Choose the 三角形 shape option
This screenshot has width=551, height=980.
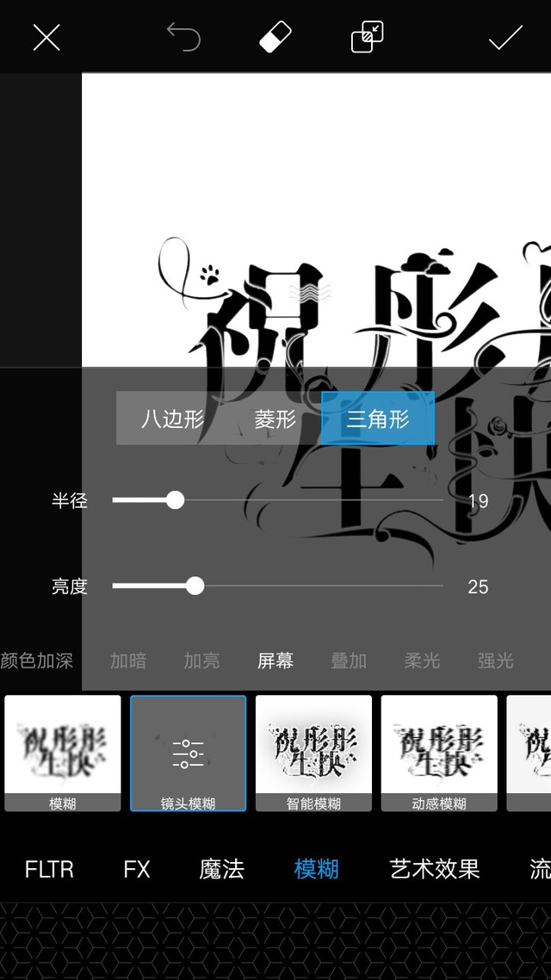coord(378,419)
